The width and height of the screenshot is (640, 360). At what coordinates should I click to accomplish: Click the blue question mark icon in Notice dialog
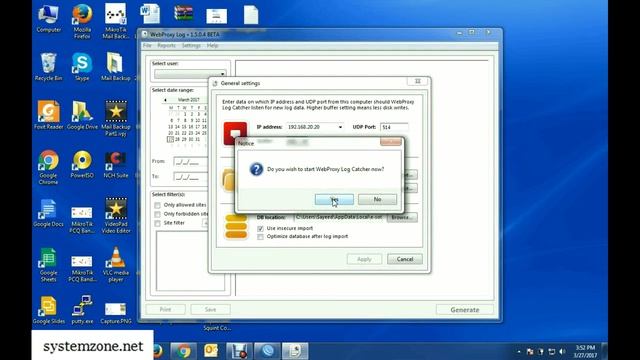tap(256, 169)
